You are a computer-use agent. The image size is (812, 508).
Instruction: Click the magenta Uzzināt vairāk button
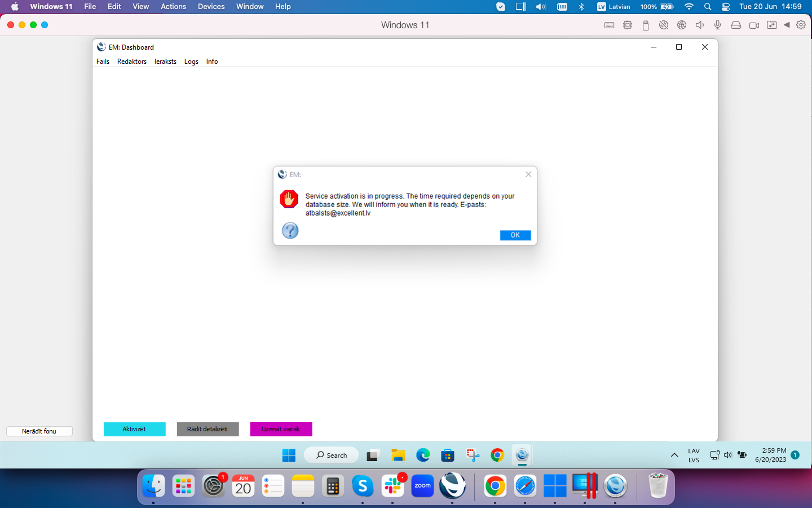(281, 429)
